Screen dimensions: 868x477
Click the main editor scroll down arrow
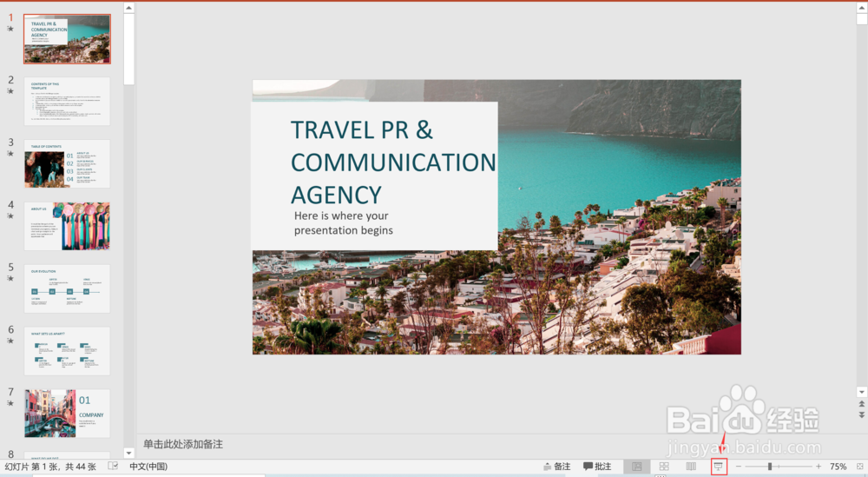point(861,392)
